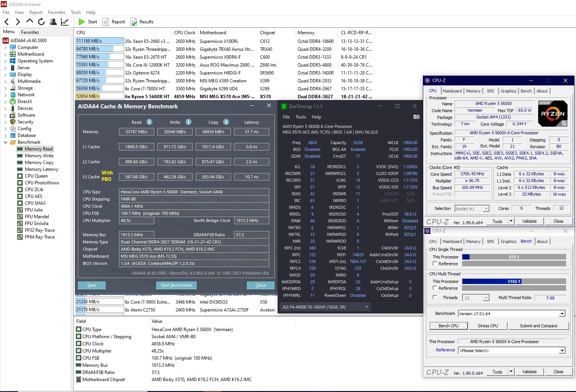The height and width of the screenshot is (392, 576).
Task: Click the AIDA64 forward navigation arrow
Action: point(18,22)
